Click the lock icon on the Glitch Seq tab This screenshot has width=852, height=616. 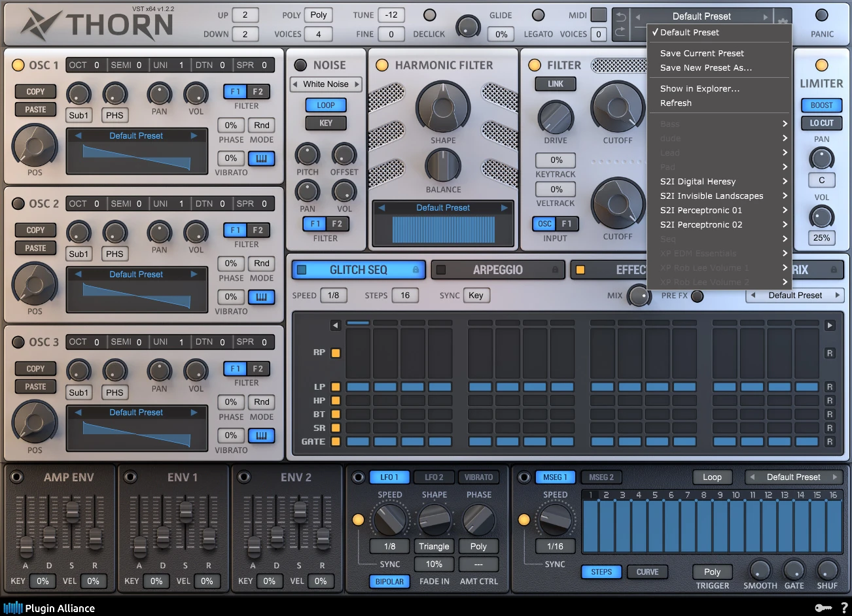point(416,269)
